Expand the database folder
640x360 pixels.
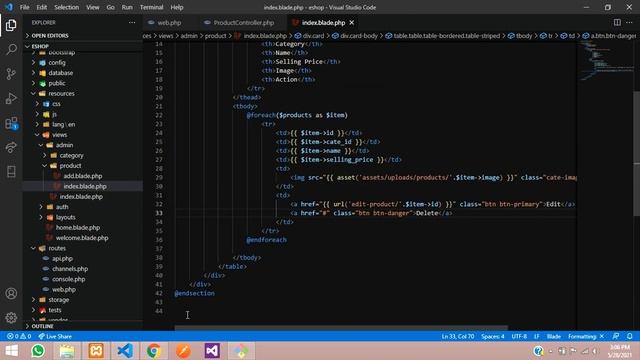point(61,73)
